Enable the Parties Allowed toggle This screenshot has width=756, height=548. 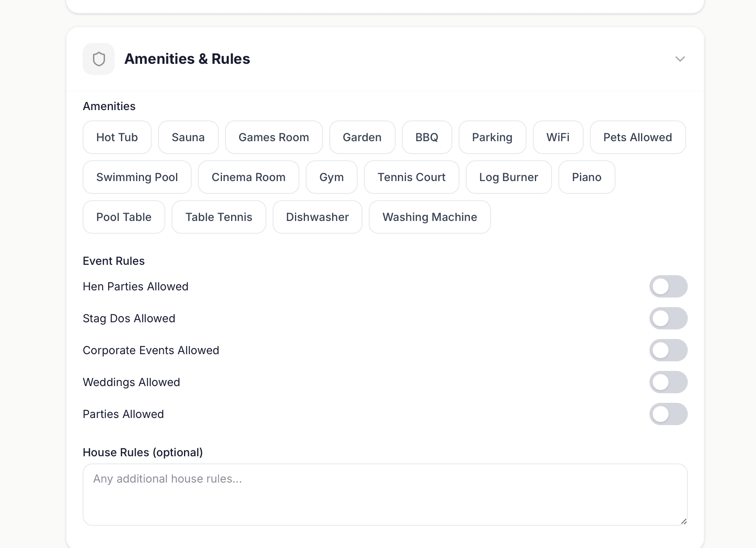[x=668, y=414]
